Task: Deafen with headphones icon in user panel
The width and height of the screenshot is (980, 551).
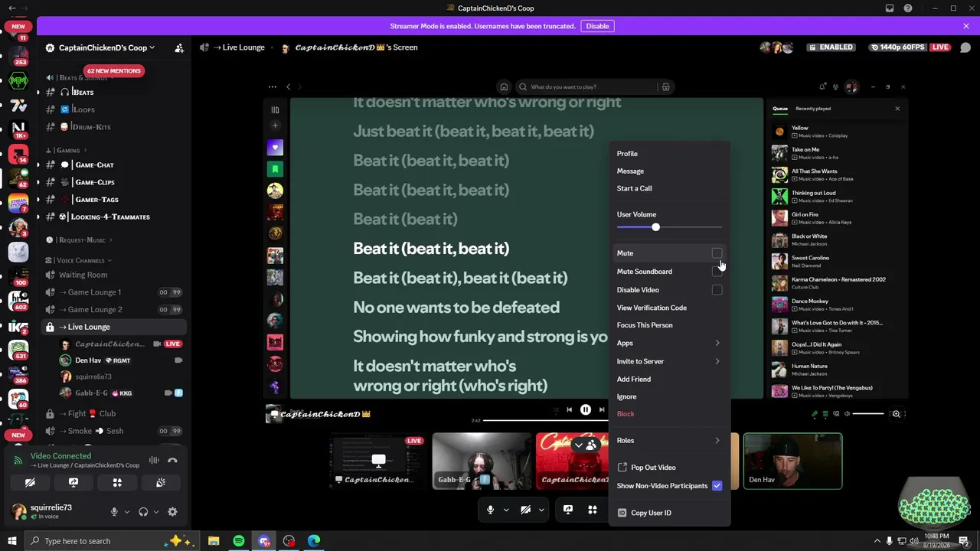Action: coord(143,512)
